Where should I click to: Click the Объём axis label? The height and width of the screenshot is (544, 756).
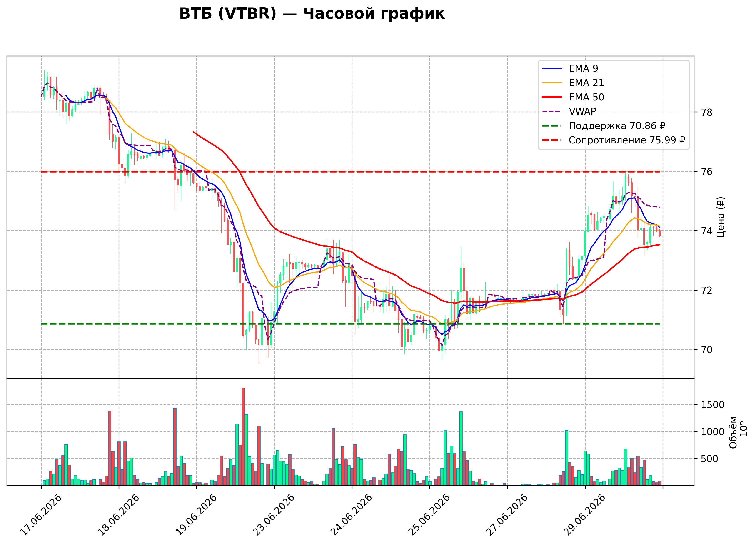733,433
